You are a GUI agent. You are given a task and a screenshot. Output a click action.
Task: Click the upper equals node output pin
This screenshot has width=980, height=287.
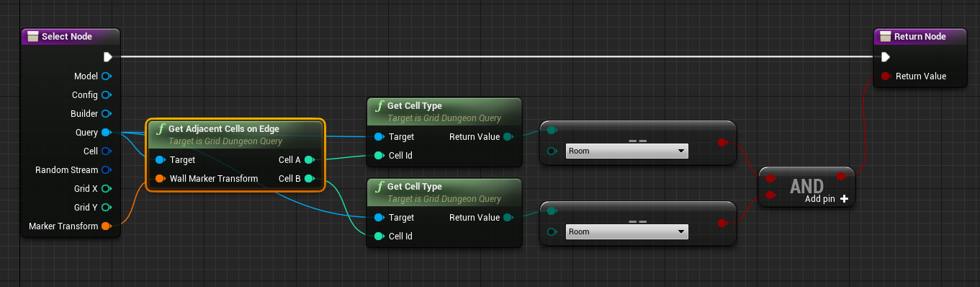click(x=722, y=143)
